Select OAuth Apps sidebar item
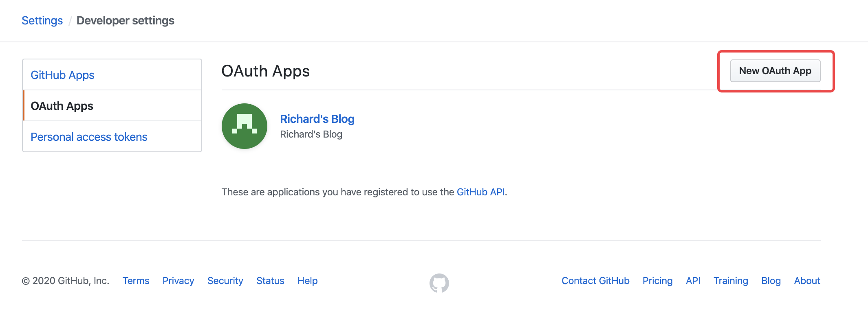 click(112, 106)
